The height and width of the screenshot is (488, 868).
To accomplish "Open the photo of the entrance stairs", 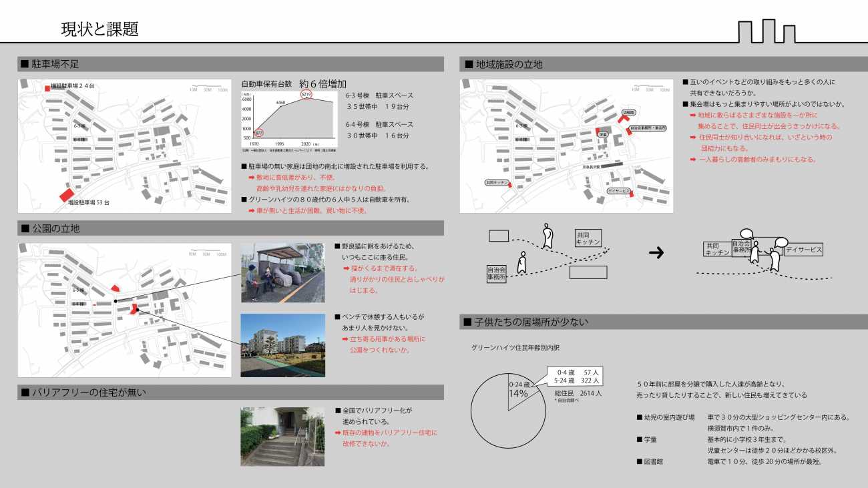I will (x=282, y=437).
